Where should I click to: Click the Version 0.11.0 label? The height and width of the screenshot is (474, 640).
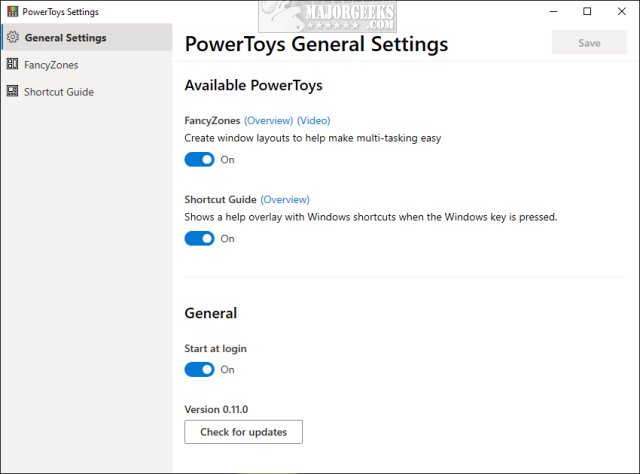pyautogui.click(x=218, y=409)
